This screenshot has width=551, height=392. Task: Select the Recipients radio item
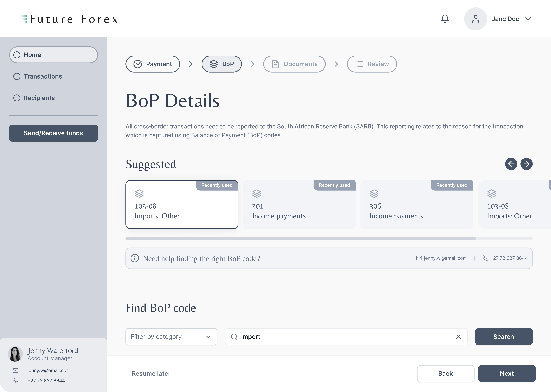(17, 98)
